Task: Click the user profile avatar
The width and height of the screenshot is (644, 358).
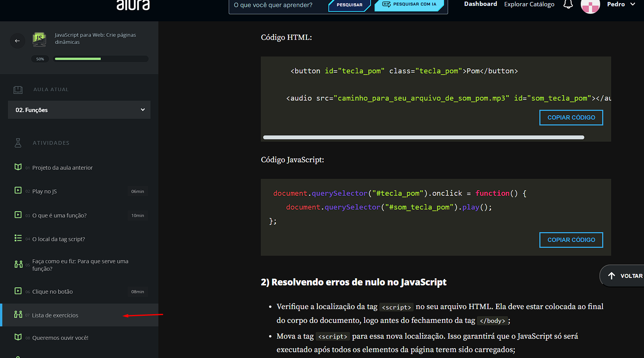Action: pos(590,6)
